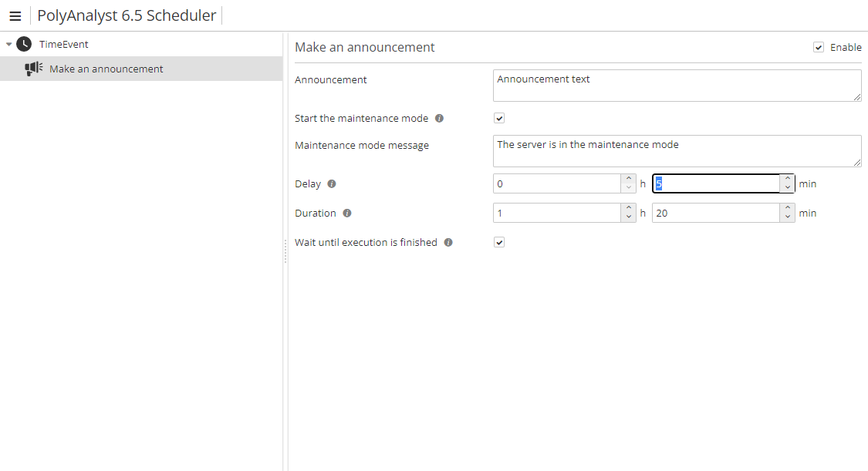The image size is (868, 471).
Task: Click the Maintenance mode message field
Action: pos(676,150)
